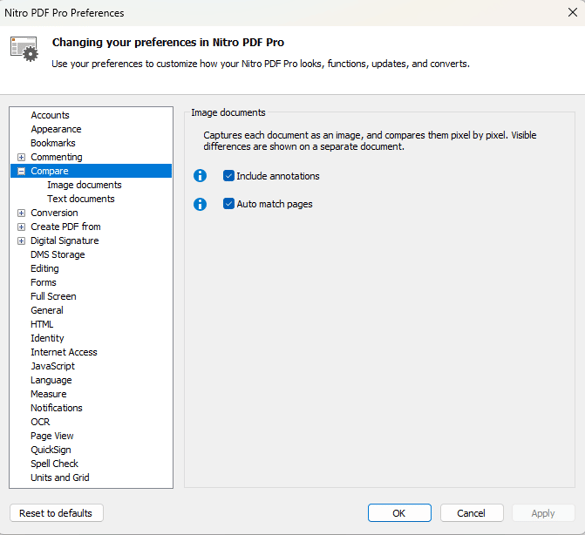Screen dimensions: 585x535
Task: Open Appearance preferences
Action: [56, 129]
